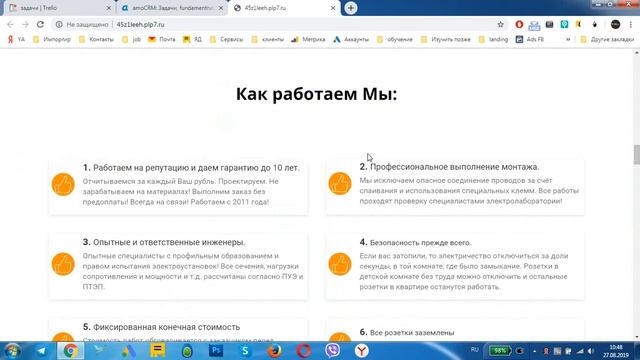Open the клиенты bookmarks folder
640x360 pixels.
[x=268, y=40]
